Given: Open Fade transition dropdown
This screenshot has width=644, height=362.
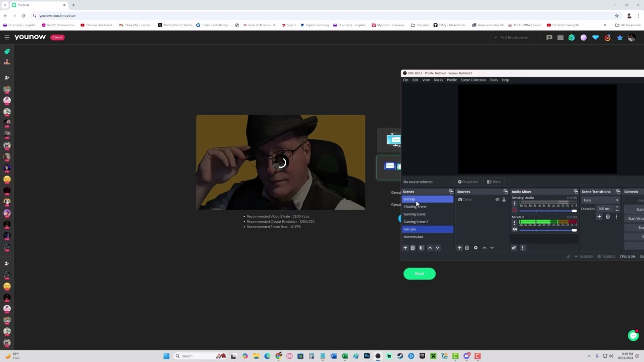Looking at the screenshot, I should point(601,200).
